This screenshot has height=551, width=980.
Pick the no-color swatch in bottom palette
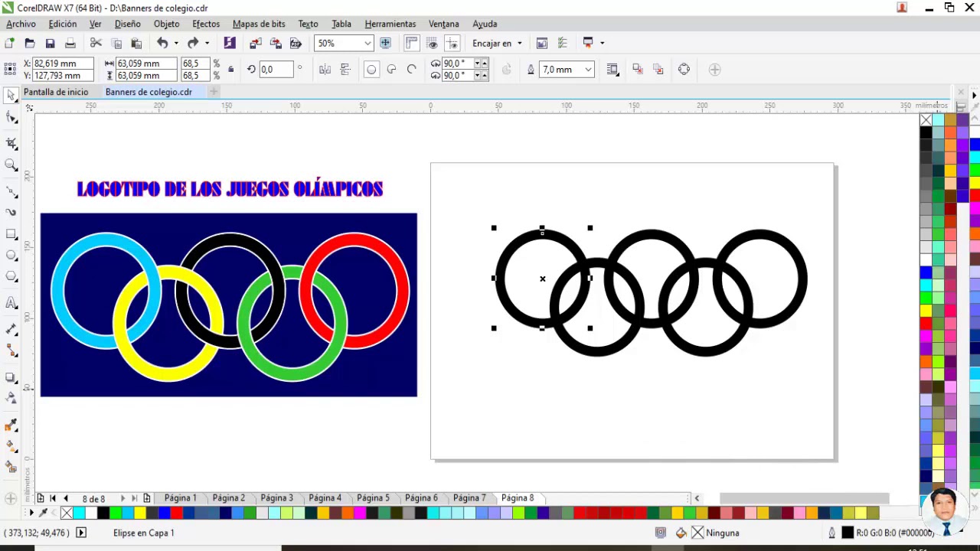(x=67, y=513)
